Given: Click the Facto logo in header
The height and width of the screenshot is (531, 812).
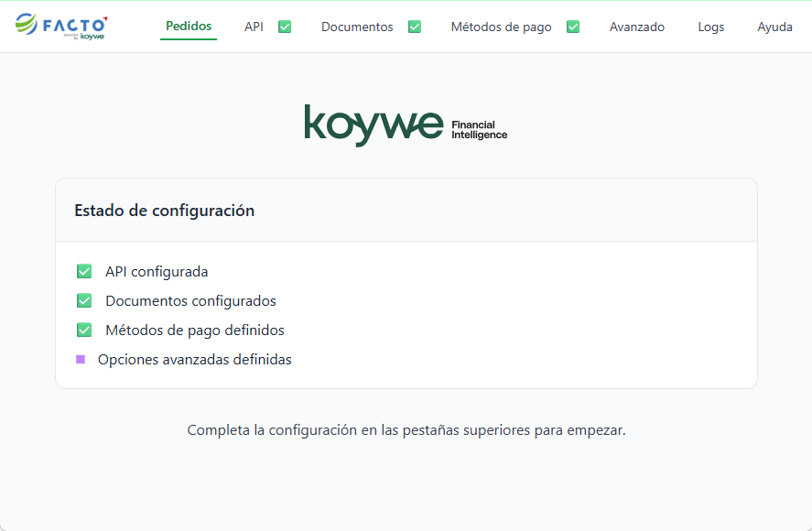Looking at the screenshot, I should (x=61, y=26).
